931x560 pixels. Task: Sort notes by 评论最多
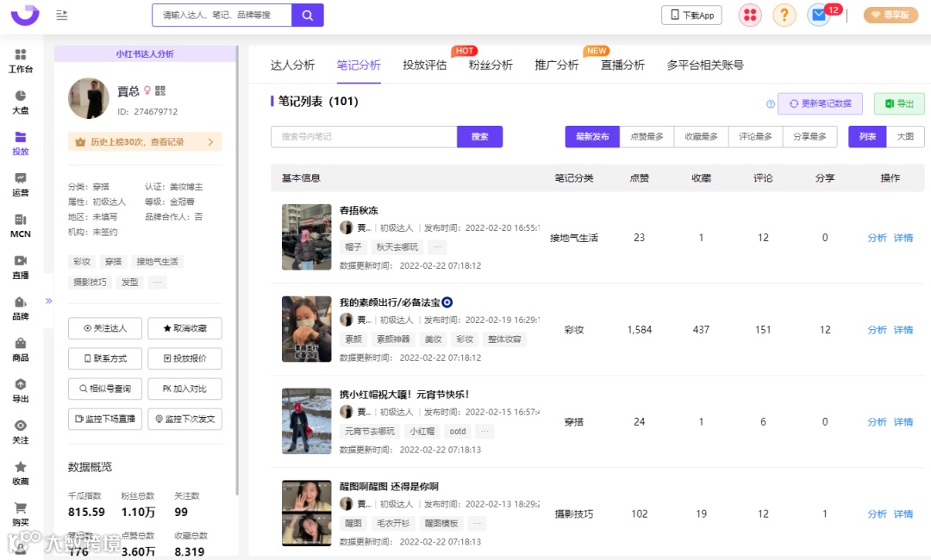755,136
